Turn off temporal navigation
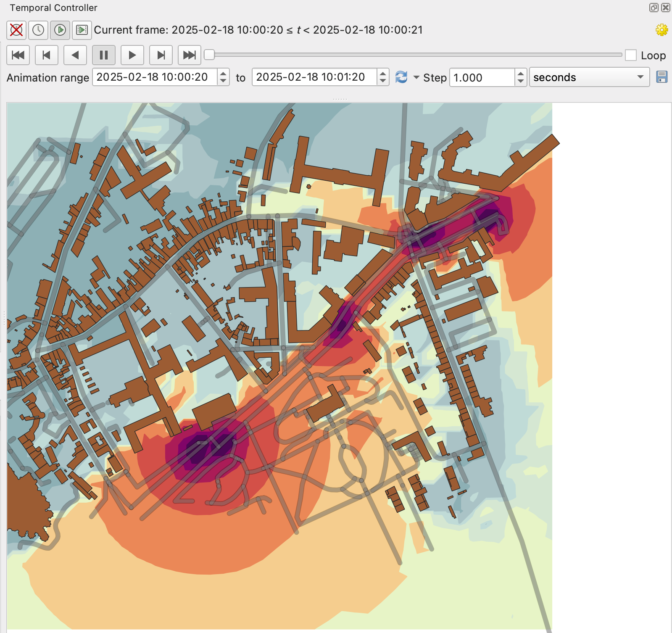This screenshot has height=633, width=672. (x=16, y=30)
